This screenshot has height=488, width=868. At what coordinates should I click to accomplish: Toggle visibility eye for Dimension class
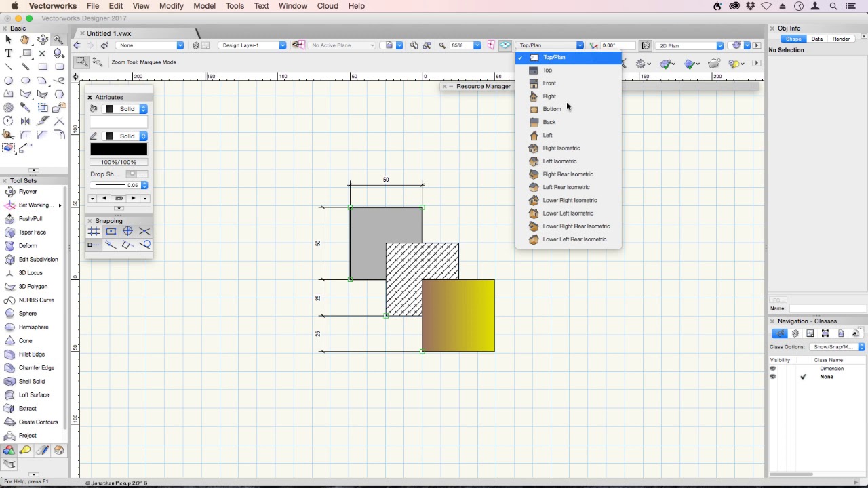click(772, 369)
